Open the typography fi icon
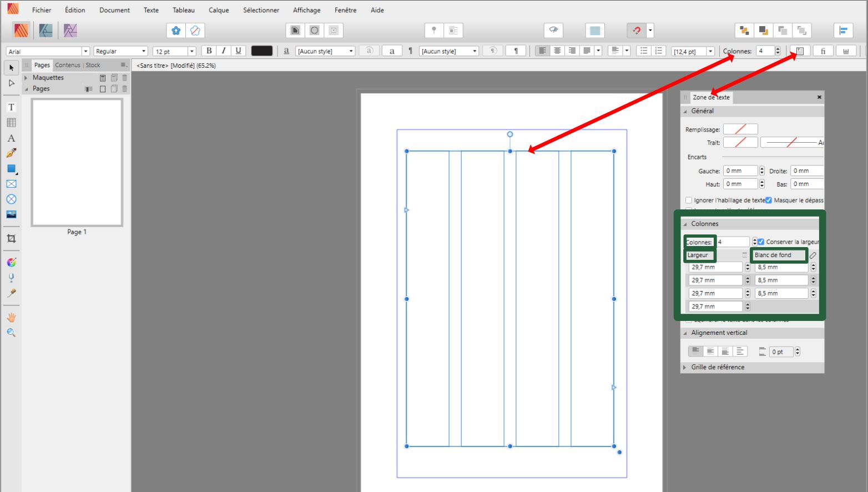Viewport: 868px width, 492px height. (823, 51)
